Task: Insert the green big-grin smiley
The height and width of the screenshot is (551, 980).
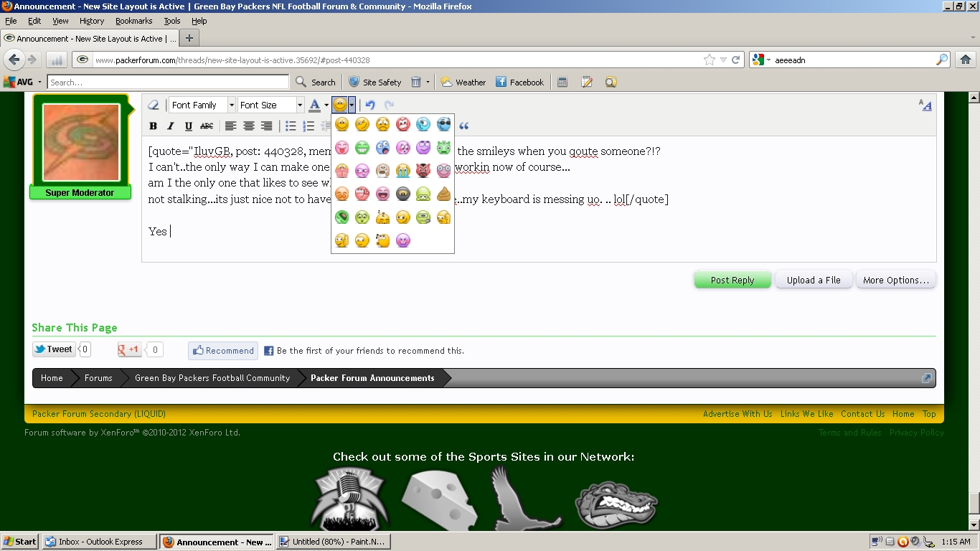Action: (362, 148)
